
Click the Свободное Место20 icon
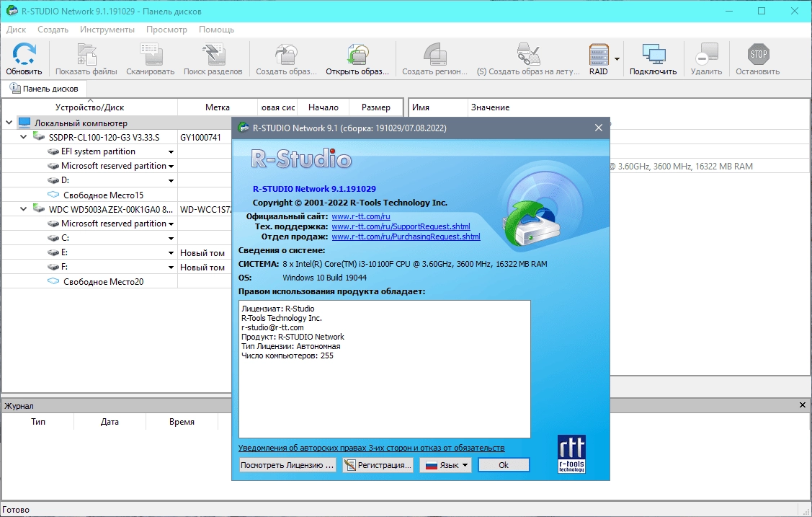tap(53, 281)
